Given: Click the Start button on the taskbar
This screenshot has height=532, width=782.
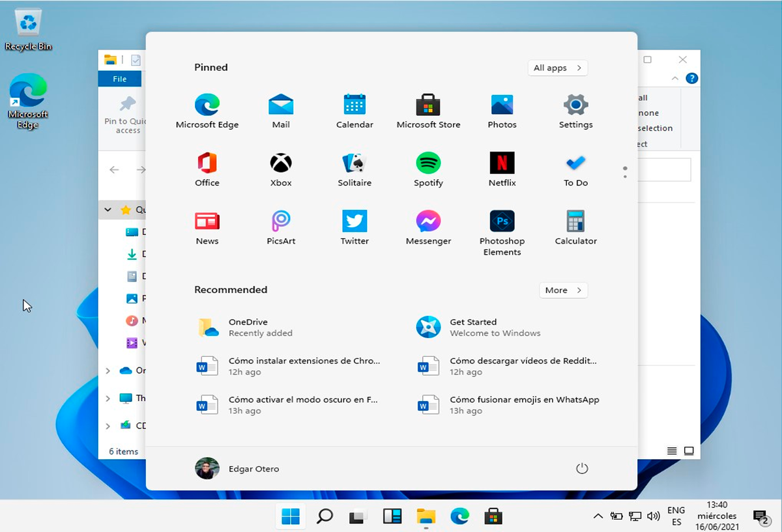Looking at the screenshot, I should (291, 517).
